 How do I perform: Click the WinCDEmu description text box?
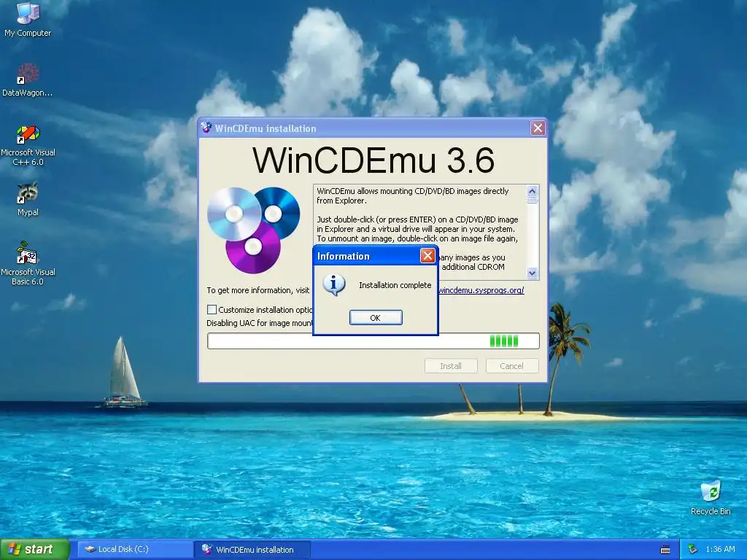coord(425,232)
